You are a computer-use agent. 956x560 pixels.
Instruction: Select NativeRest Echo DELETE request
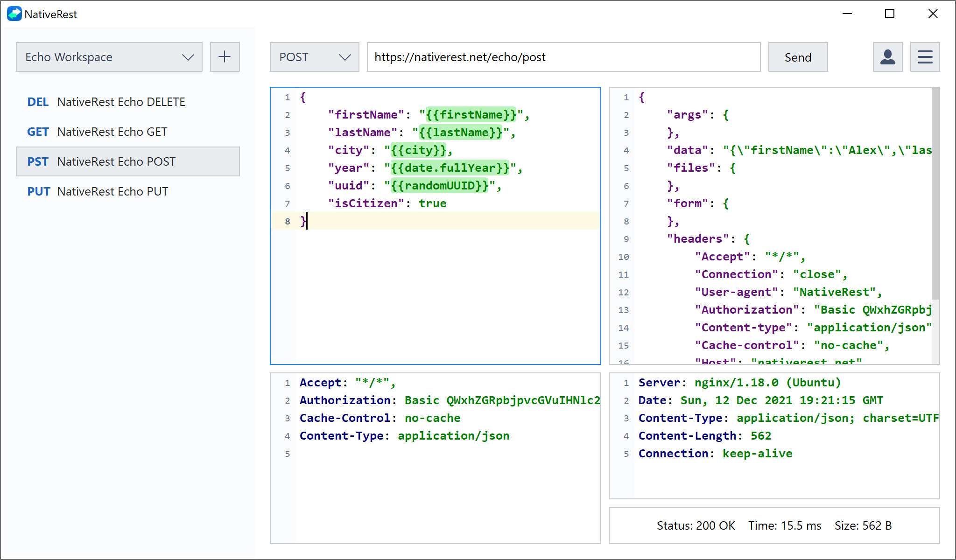[128, 102]
